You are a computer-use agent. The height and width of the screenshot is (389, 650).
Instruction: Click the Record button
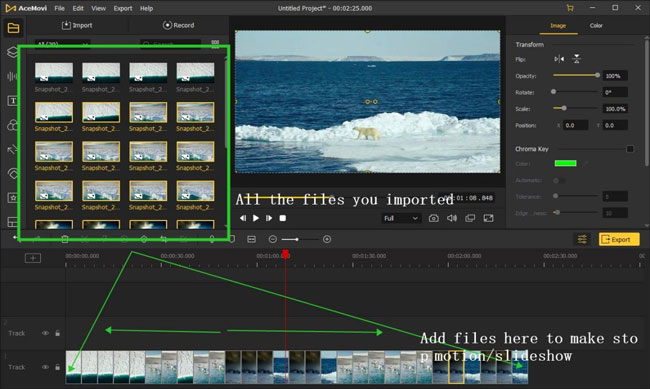[178, 25]
